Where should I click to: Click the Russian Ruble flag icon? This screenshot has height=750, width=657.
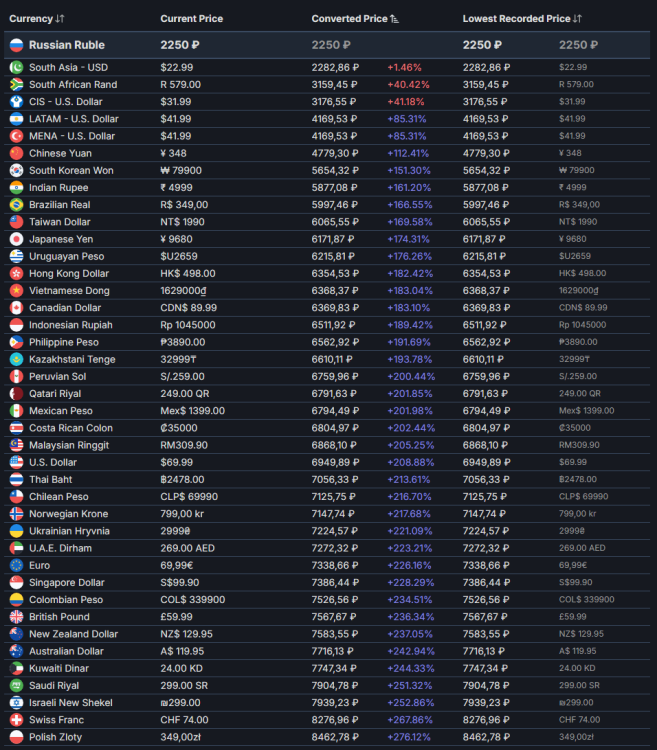point(15,45)
